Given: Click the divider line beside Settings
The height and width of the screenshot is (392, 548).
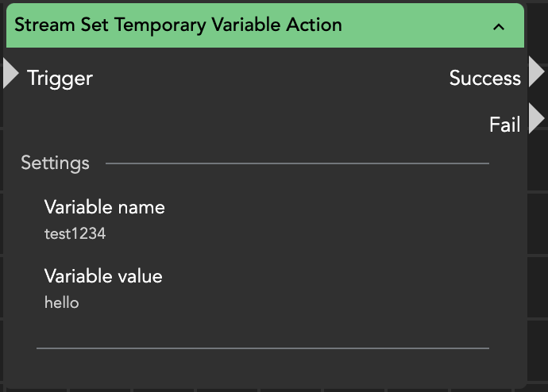Looking at the screenshot, I should coord(297,163).
